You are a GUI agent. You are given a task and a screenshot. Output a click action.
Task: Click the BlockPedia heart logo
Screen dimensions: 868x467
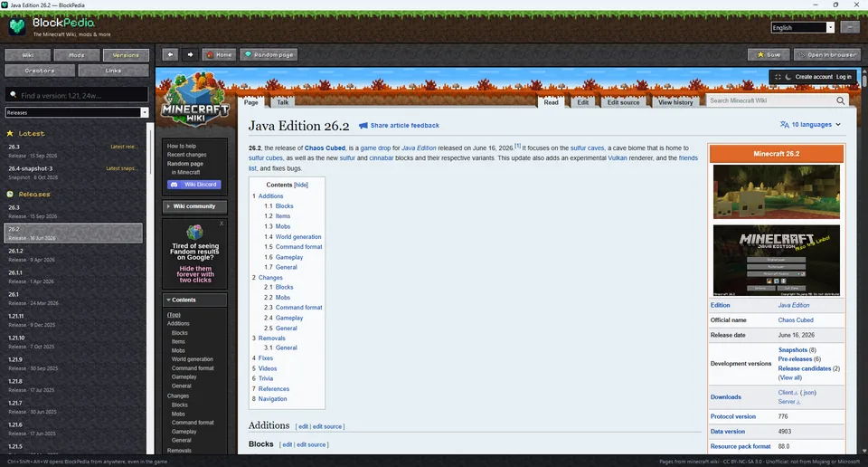[17, 26]
